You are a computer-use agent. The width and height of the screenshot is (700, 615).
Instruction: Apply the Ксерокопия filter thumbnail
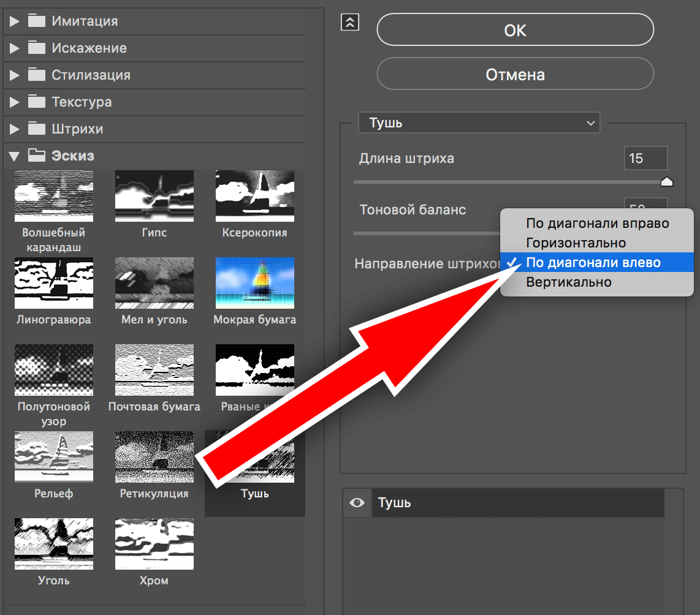[x=255, y=196]
